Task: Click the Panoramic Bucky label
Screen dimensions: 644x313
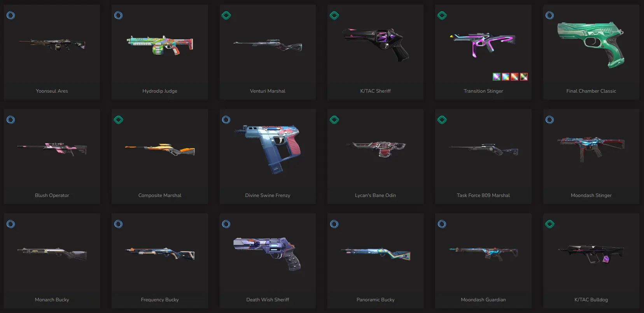Action: click(376, 300)
